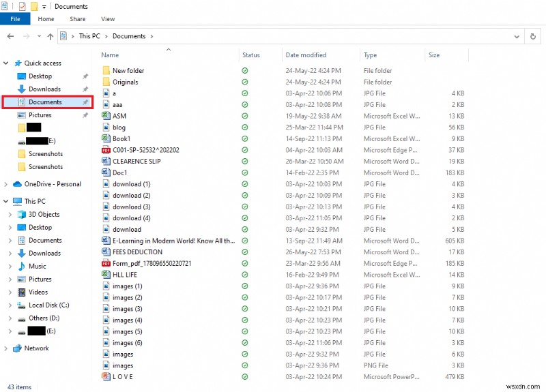546x392 pixels.
Task: Click the E-Learning in Modern World Word icon
Action: pos(106,241)
